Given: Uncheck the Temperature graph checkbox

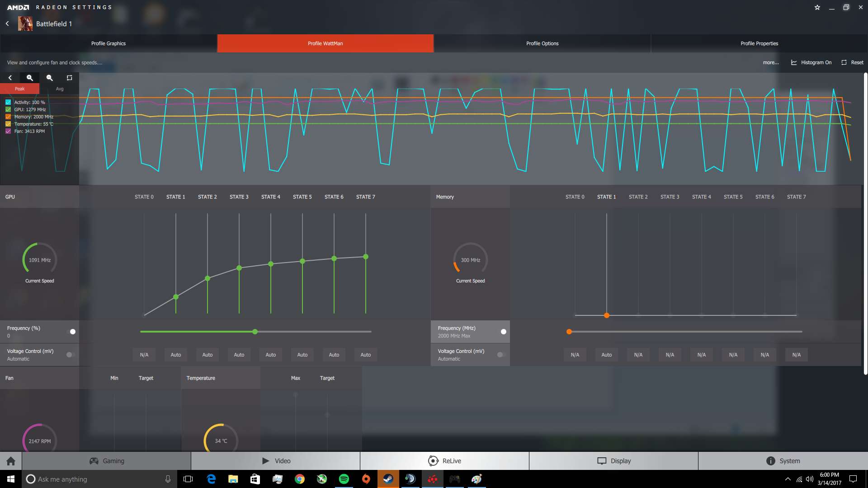Looking at the screenshot, I should click(x=8, y=124).
